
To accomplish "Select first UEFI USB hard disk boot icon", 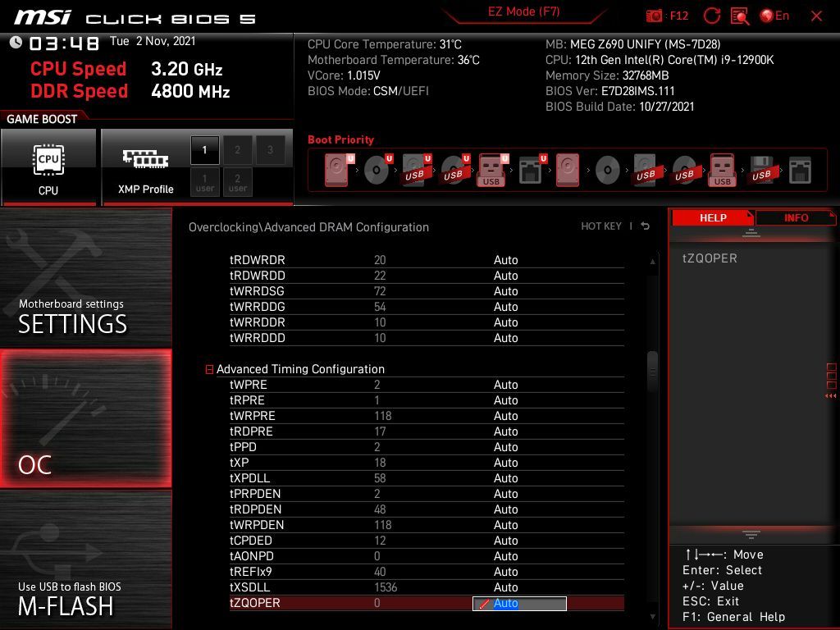I will pos(416,170).
